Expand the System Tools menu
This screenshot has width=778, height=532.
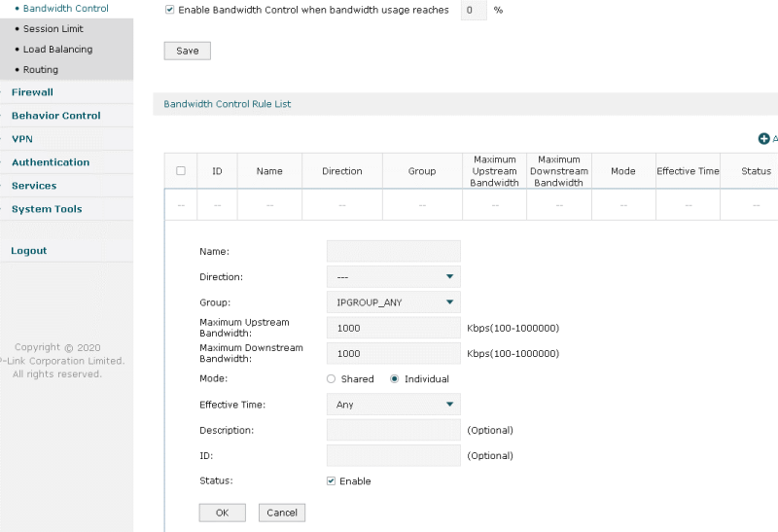click(47, 209)
